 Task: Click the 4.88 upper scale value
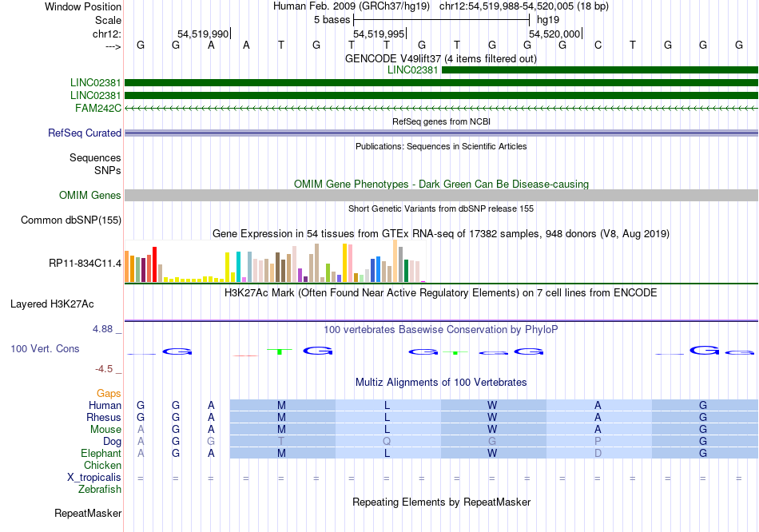point(102,329)
